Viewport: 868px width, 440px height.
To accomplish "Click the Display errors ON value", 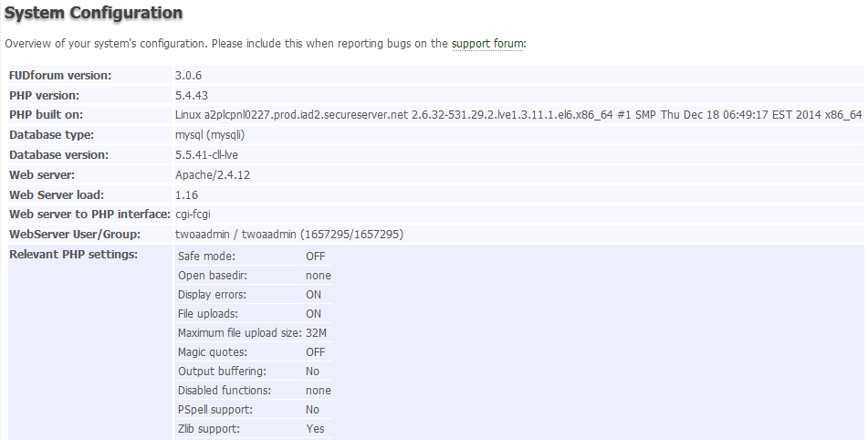I will click(x=313, y=295).
